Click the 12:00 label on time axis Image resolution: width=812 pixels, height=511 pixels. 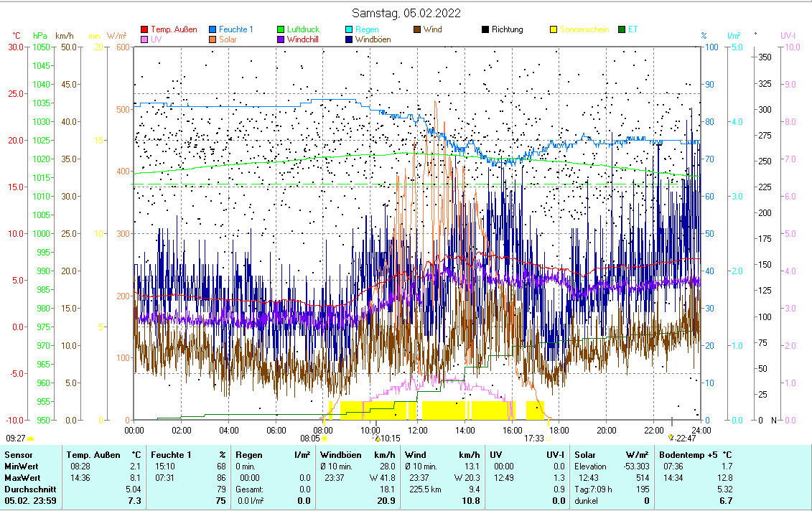coord(418,430)
